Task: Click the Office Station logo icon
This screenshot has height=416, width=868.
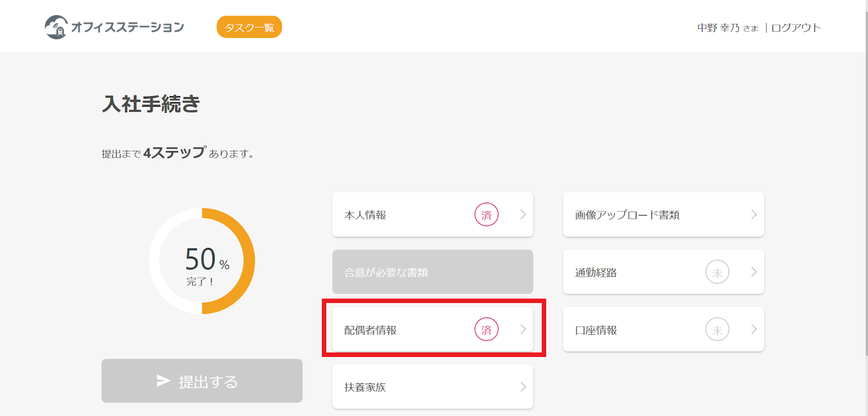Action: pos(56,27)
